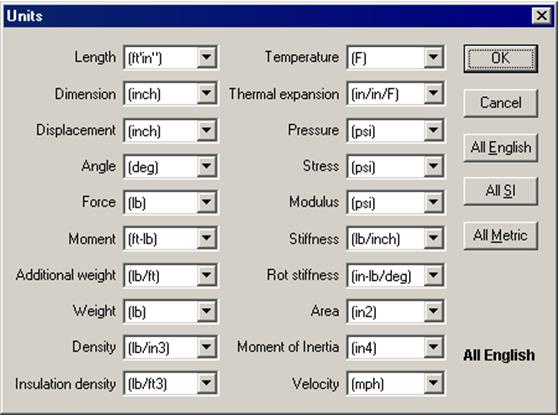Image resolution: width=558 pixels, height=415 pixels.
Task: Close the Units dialog window
Action: click(x=542, y=16)
